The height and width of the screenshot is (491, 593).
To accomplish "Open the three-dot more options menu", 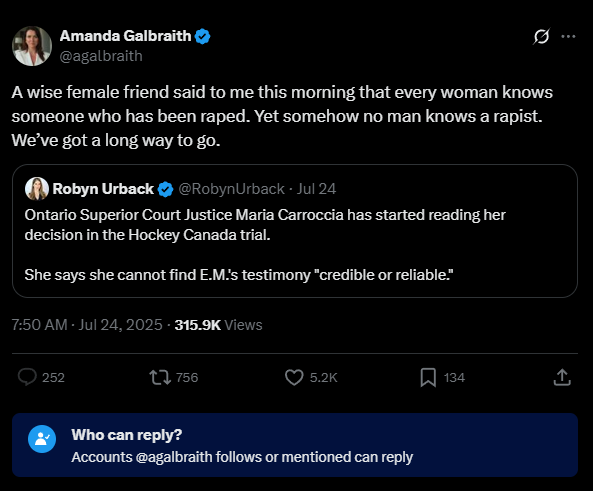I will coord(568,36).
